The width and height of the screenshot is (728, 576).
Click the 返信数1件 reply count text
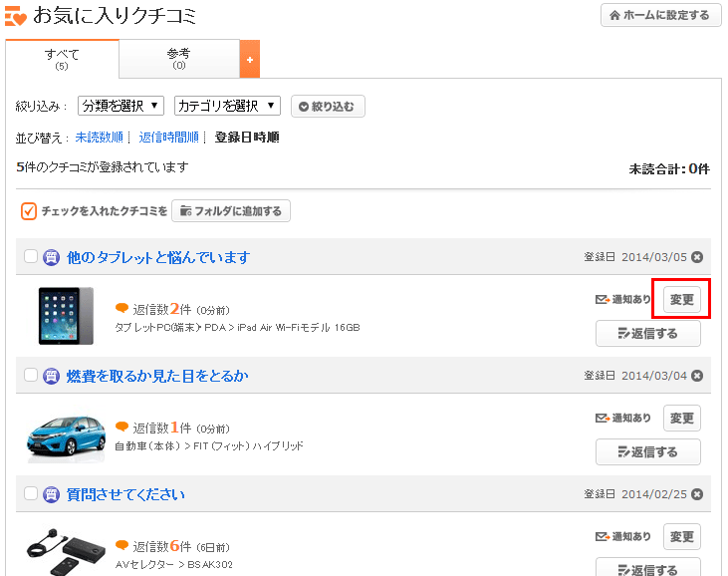point(162,428)
